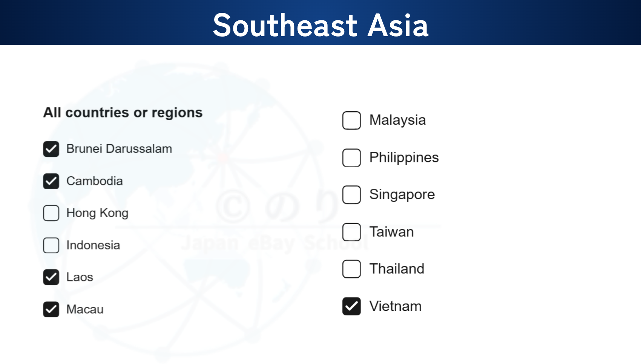Click the Malaysia label text

point(397,120)
